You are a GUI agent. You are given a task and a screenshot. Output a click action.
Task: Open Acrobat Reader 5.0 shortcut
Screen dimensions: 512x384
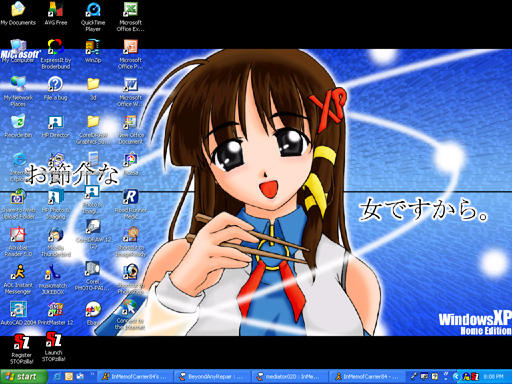(18, 235)
